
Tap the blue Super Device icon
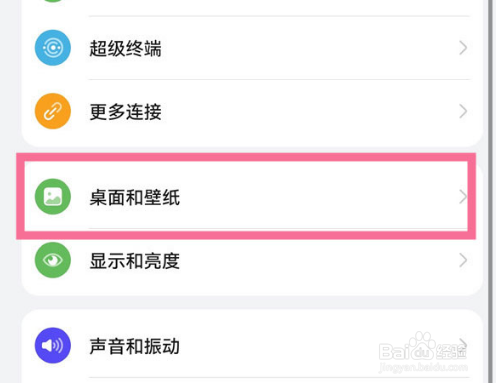(53, 48)
